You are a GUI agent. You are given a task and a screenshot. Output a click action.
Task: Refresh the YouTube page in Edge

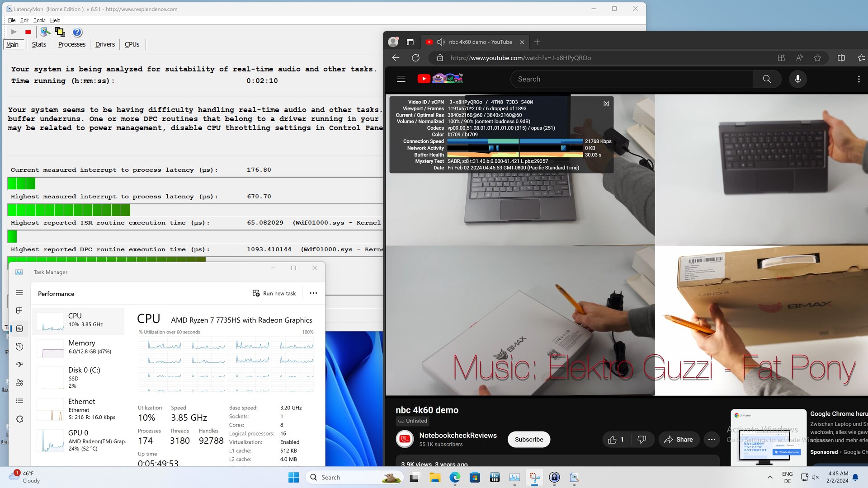(x=415, y=58)
